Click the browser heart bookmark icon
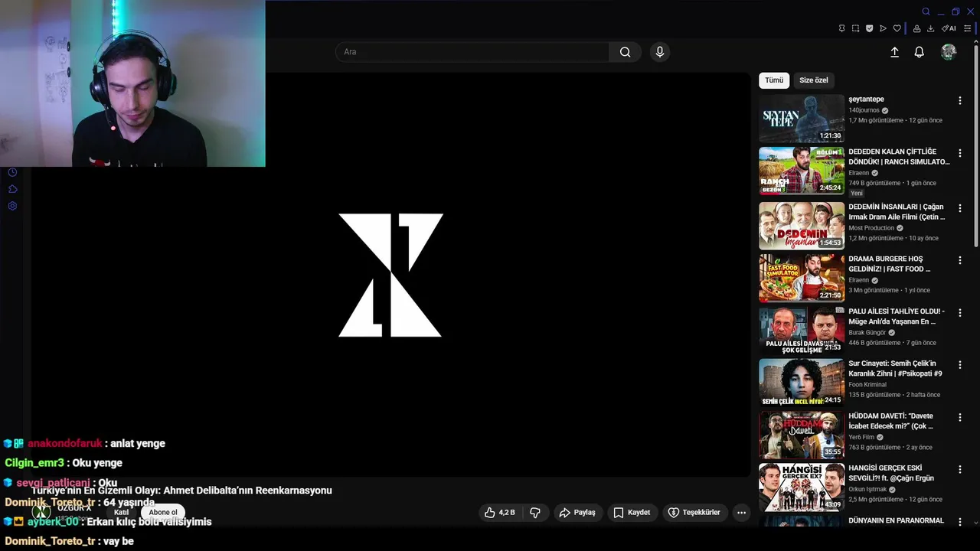 [x=897, y=28]
